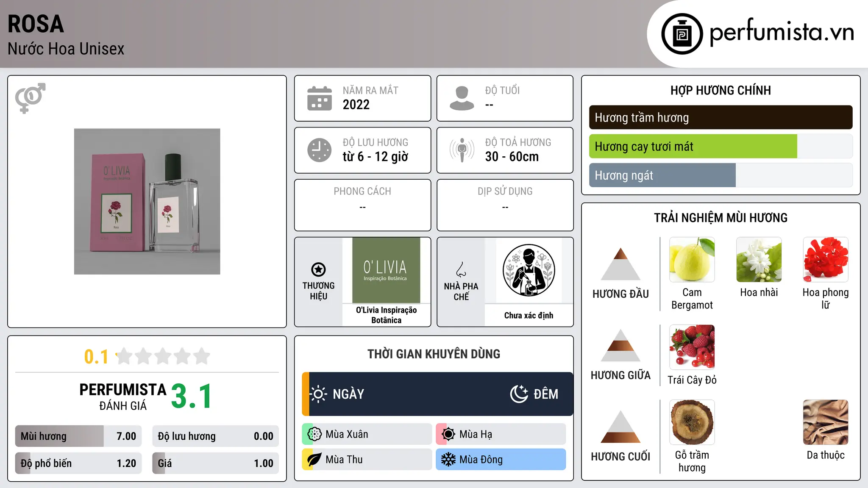Click the calendar icon beside Năm Ra Mắt

click(x=320, y=98)
